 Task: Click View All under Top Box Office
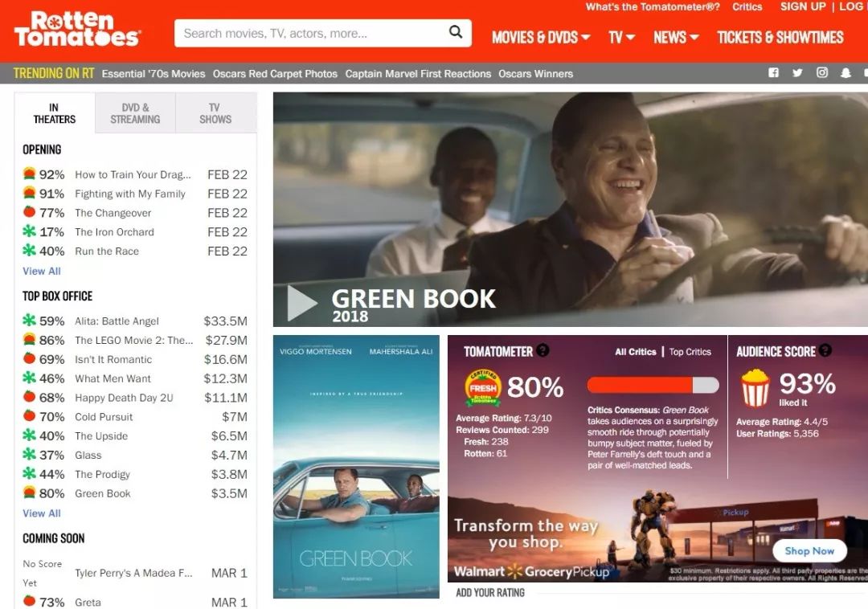[x=42, y=513]
